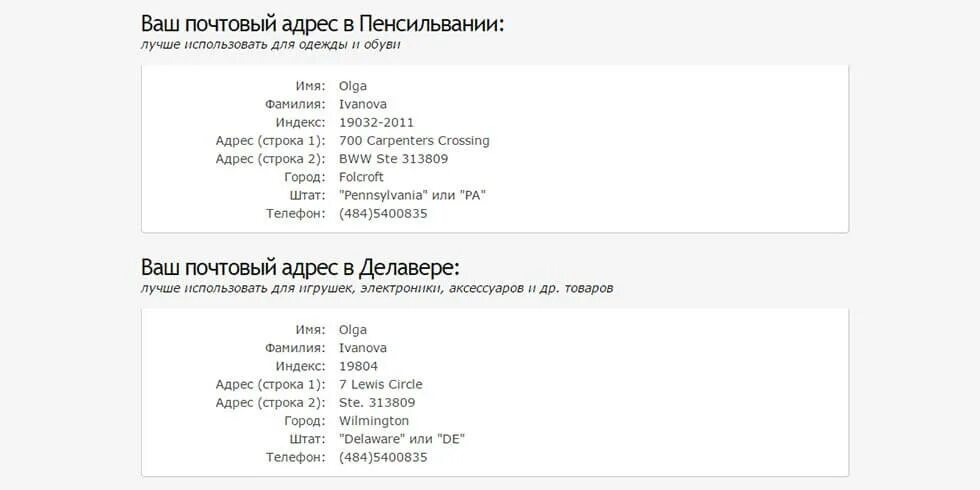
Task: Click the Delaware first name Olga
Action: pyautogui.click(x=352, y=330)
